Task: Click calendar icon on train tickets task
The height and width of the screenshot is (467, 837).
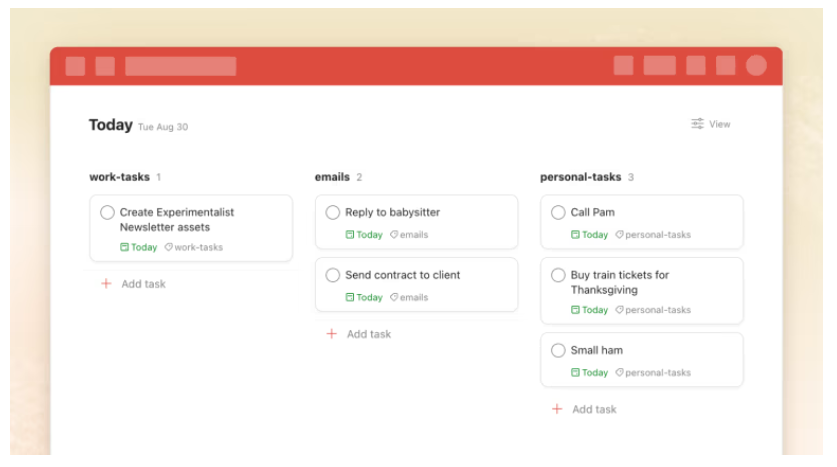Action: [575, 310]
